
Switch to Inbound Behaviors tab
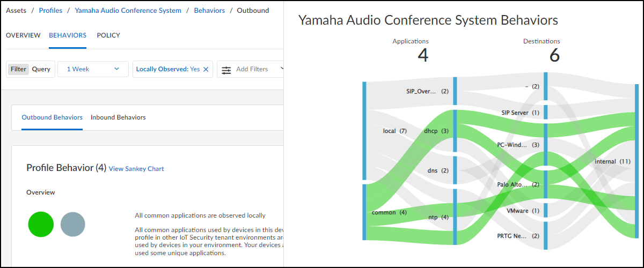tap(118, 117)
